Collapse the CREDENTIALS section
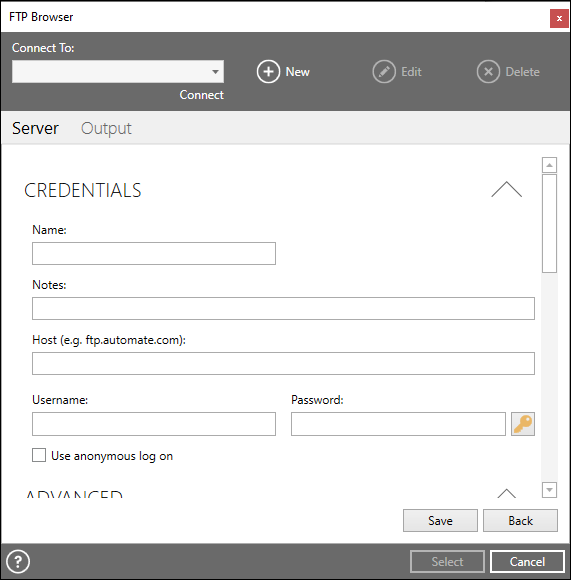Image resolution: width=571 pixels, height=580 pixels. point(506,189)
